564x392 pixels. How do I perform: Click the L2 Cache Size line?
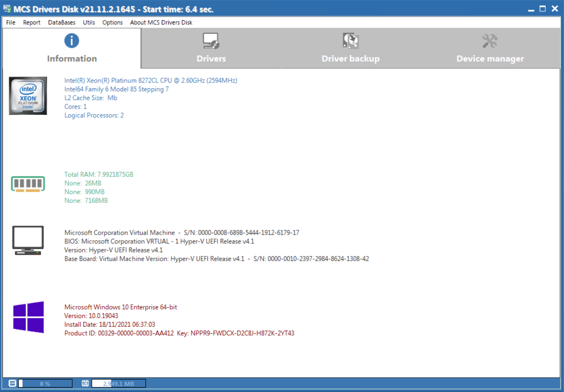pyautogui.click(x=91, y=98)
